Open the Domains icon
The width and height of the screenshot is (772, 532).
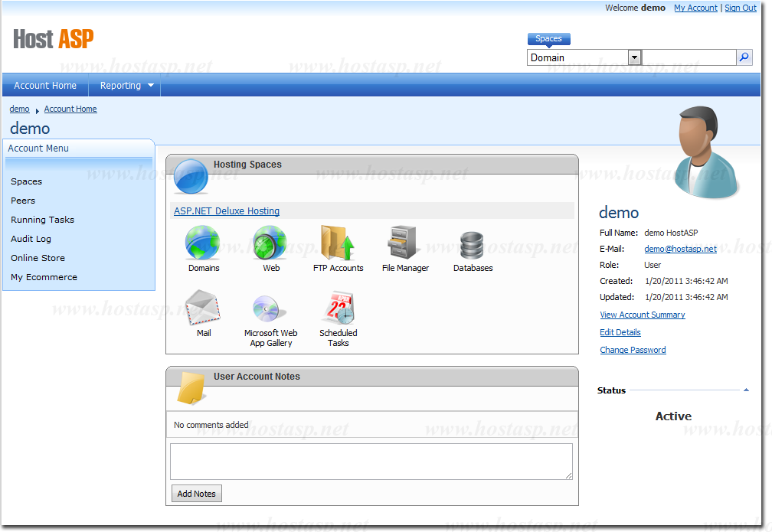tap(203, 244)
